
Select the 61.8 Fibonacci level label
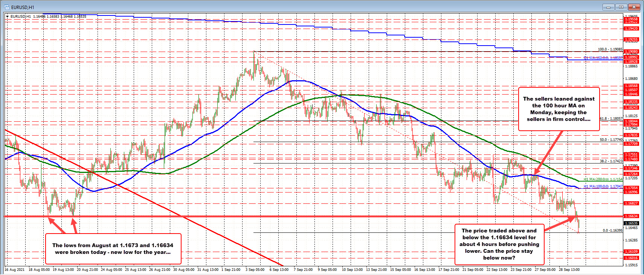click(x=611, y=119)
